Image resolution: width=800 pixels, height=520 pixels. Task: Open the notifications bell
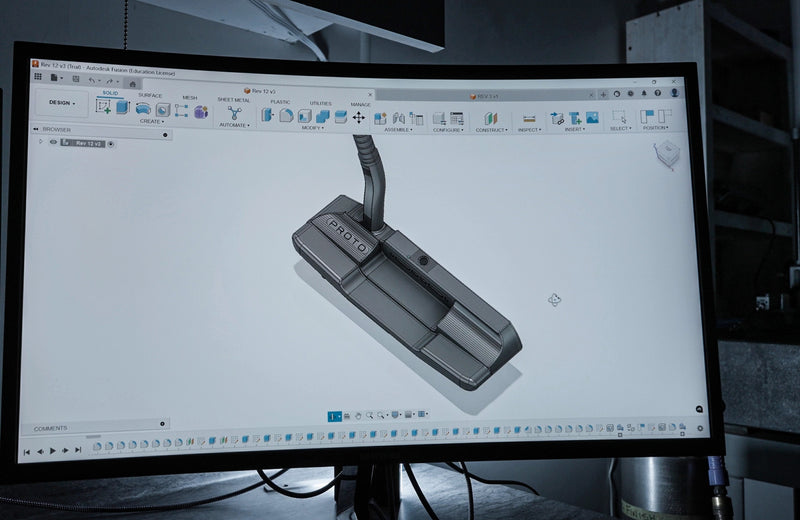(x=644, y=93)
